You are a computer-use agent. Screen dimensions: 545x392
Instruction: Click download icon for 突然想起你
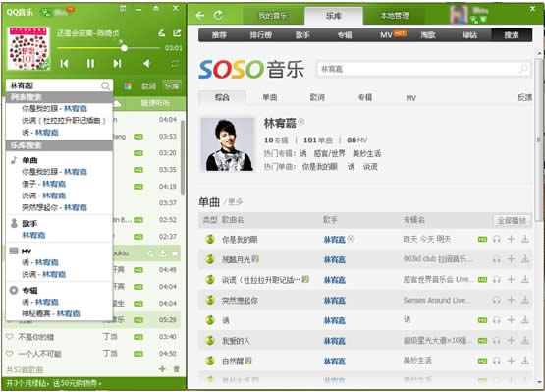[525, 300]
